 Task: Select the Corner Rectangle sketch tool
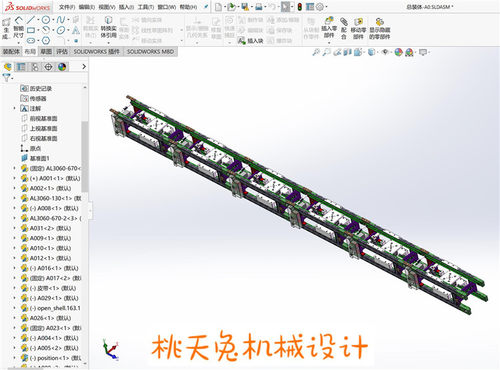[x=31, y=30]
